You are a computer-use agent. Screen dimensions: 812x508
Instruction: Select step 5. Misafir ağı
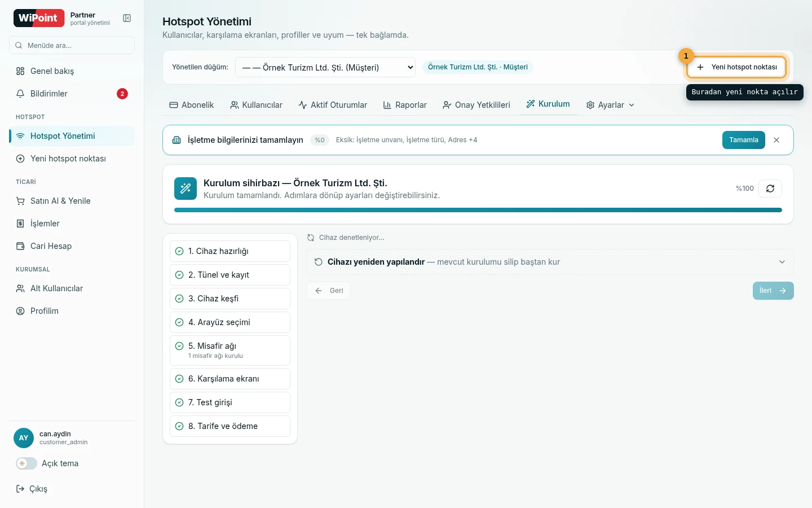point(230,351)
